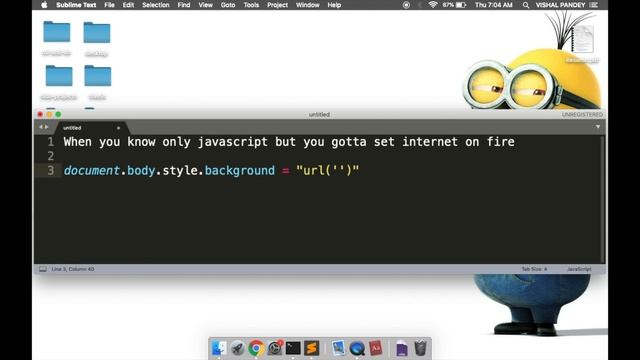
Task: Go to previous tab with left arrow
Action: pos(40,127)
